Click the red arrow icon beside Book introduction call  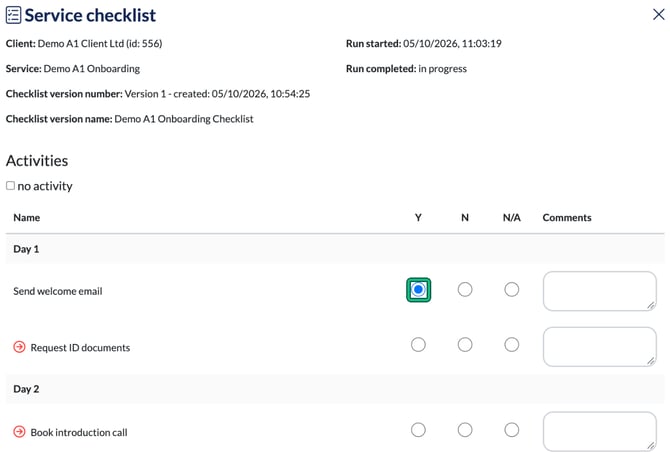(x=19, y=432)
